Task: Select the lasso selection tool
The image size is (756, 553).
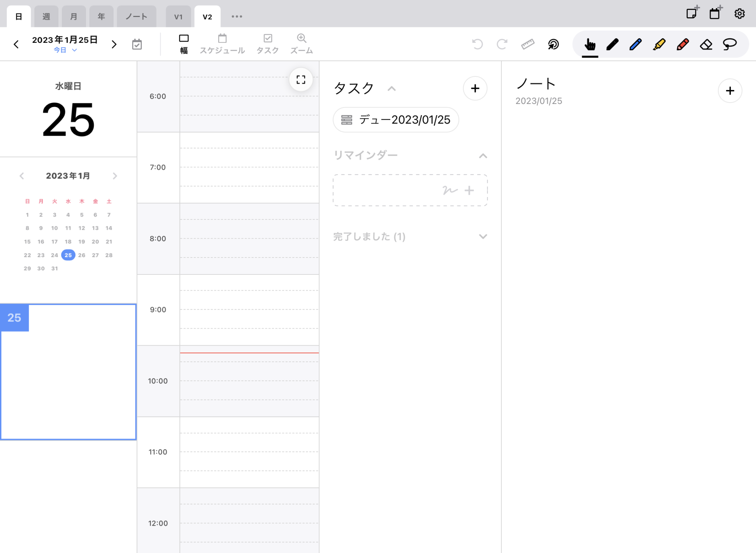Action: pos(730,44)
